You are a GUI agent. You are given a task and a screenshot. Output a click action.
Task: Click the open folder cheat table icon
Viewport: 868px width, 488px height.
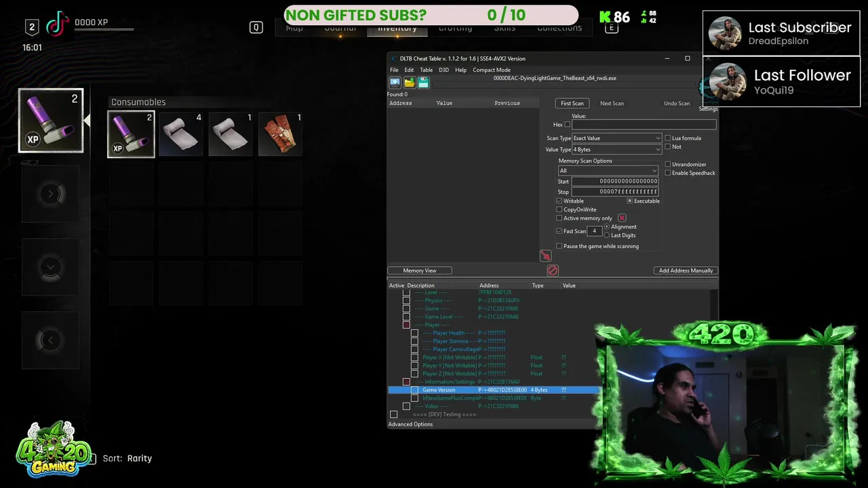[x=410, y=83]
